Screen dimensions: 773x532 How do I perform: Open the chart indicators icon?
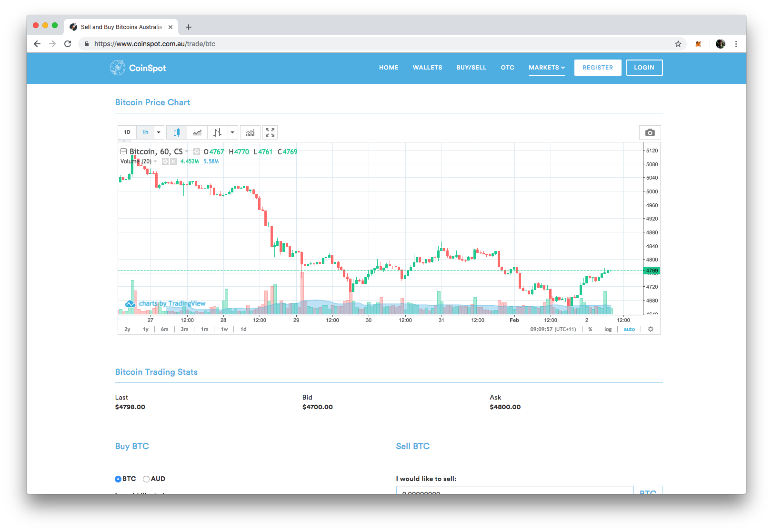coord(250,132)
